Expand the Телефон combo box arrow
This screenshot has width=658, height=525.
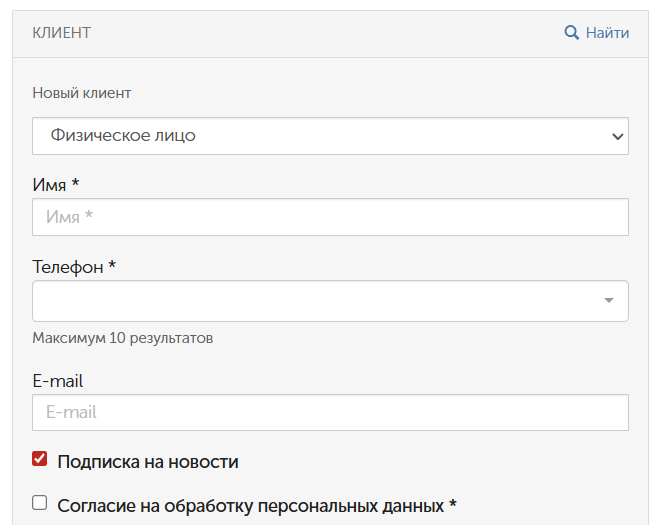pyautogui.click(x=608, y=300)
